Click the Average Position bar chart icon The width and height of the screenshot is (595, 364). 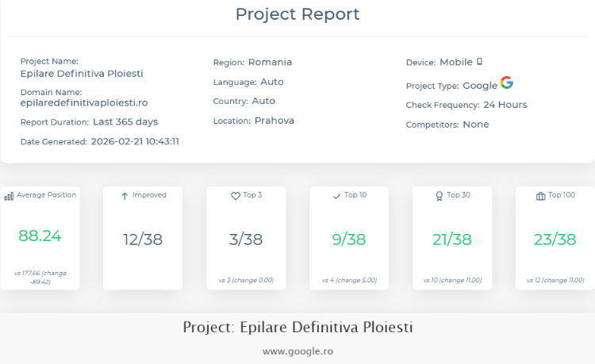pos(9,196)
